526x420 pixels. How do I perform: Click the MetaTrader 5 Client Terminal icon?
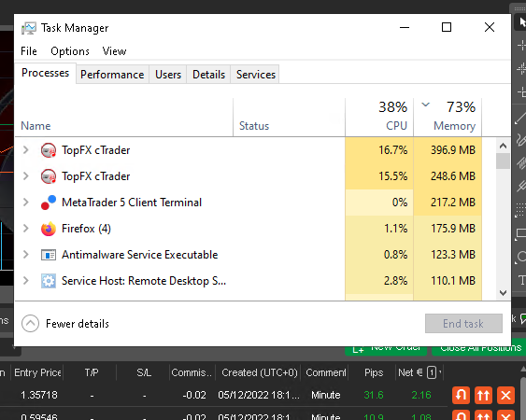[x=49, y=203]
